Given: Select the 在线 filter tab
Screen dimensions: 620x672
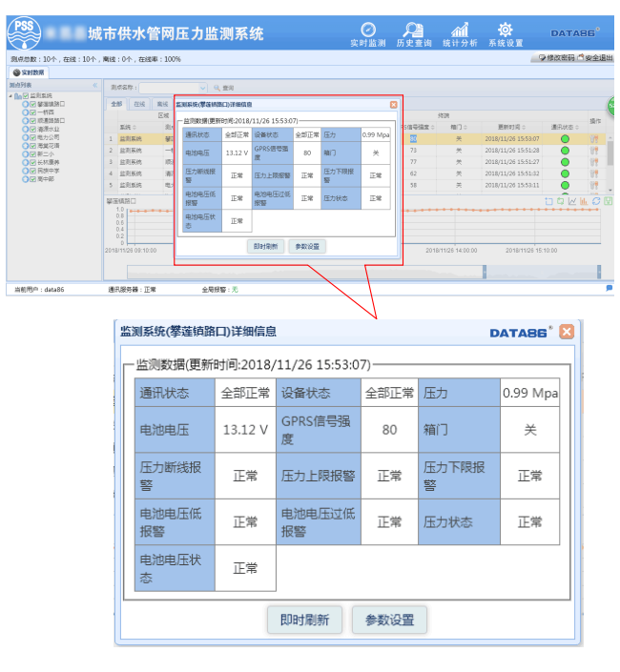Looking at the screenshot, I should (x=139, y=104).
